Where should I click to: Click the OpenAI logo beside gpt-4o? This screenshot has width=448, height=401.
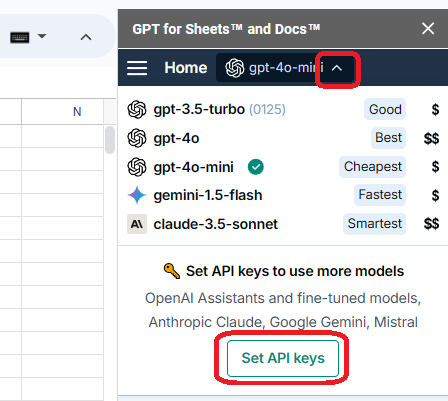(137, 138)
